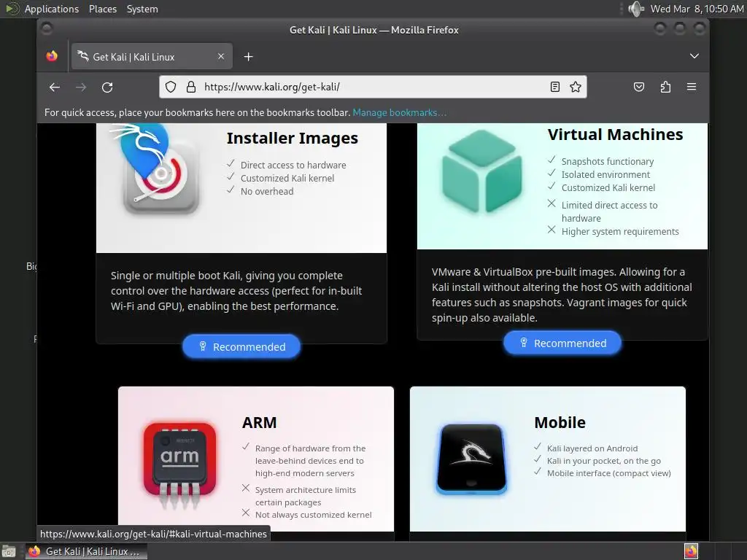The width and height of the screenshot is (747, 560).
Task: Click 'Kali in your pocket, on the go'
Action: [x=603, y=461]
